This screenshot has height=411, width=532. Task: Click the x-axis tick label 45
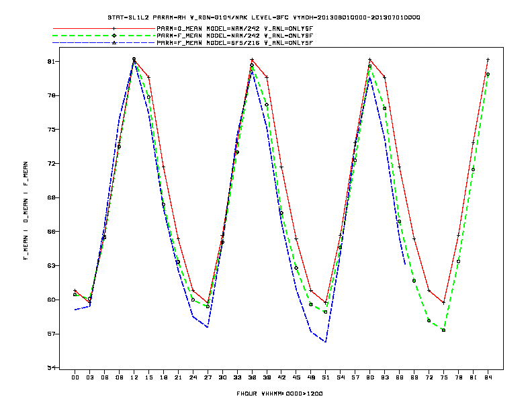[x=296, y=377]
